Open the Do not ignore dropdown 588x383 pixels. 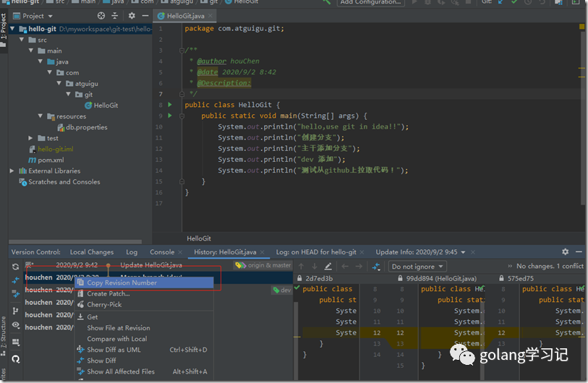tap(417, 267)
